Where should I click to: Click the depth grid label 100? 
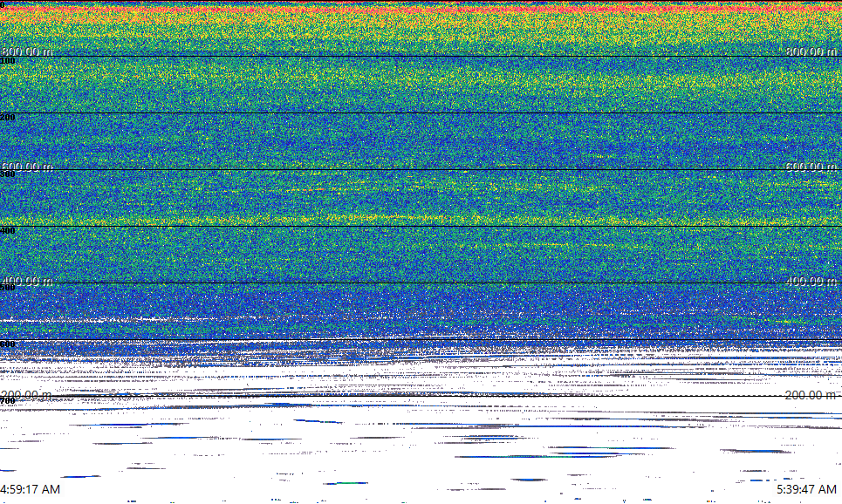tap(8, 61)
